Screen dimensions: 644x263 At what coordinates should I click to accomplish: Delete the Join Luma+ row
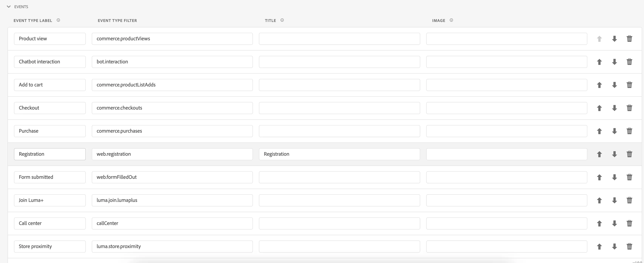click(x=629, y=200)
